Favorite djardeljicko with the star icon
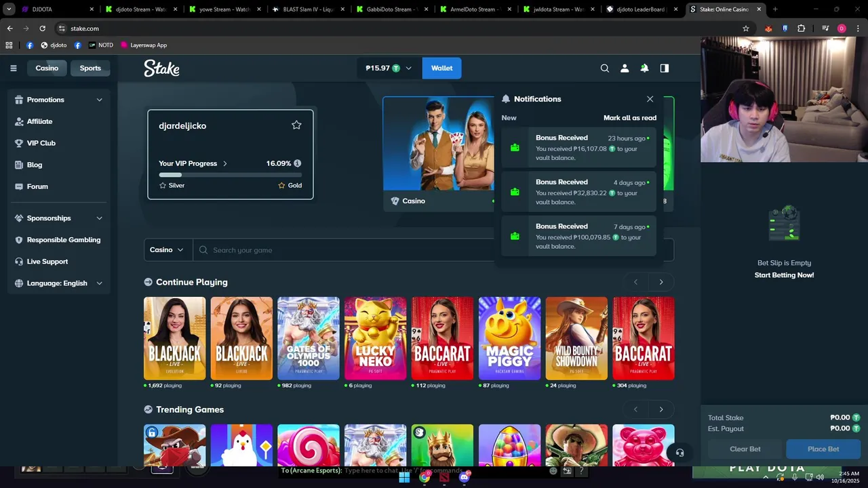 pos(296,125)
